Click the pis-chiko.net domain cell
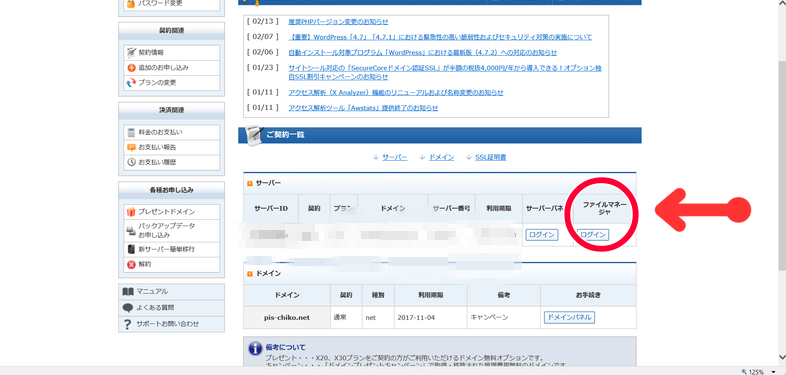Screen dimensions: 786x375 tap(287, 318)
